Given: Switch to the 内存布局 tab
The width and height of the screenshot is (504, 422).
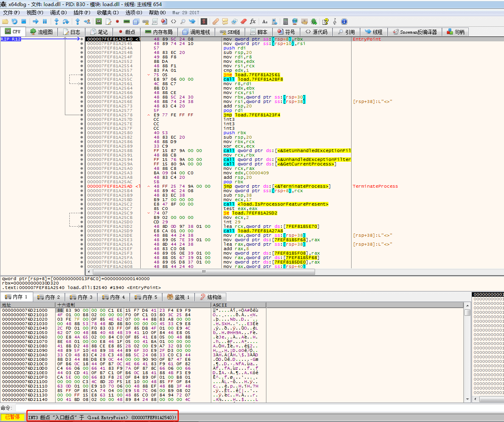Looking at the screenshot, I should point(159,32).
